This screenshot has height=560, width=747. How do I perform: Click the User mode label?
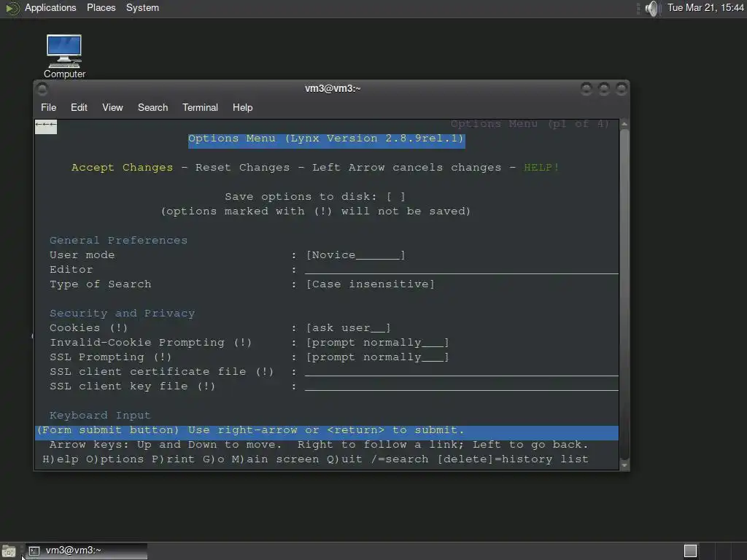[x=82, y=255]
